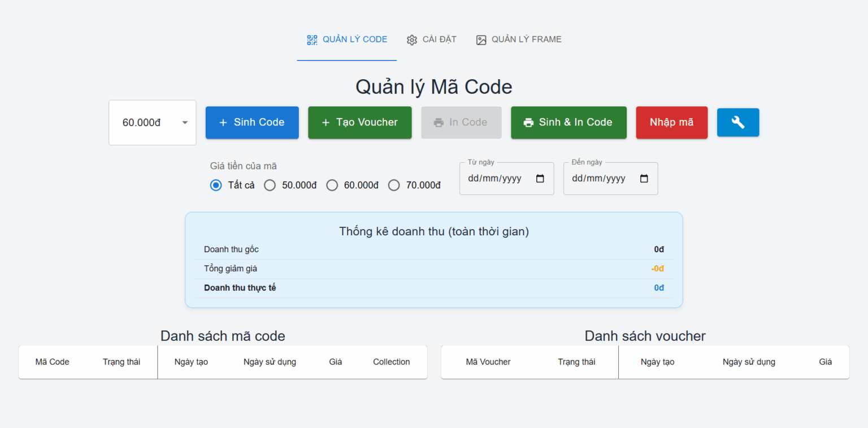Switch to the Cài đặt tab

(432, 40)
